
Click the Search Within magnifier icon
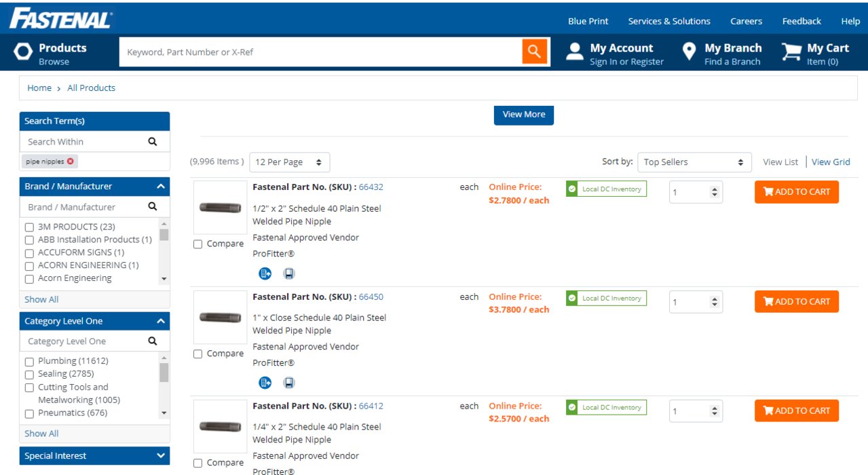click(153, 142)
